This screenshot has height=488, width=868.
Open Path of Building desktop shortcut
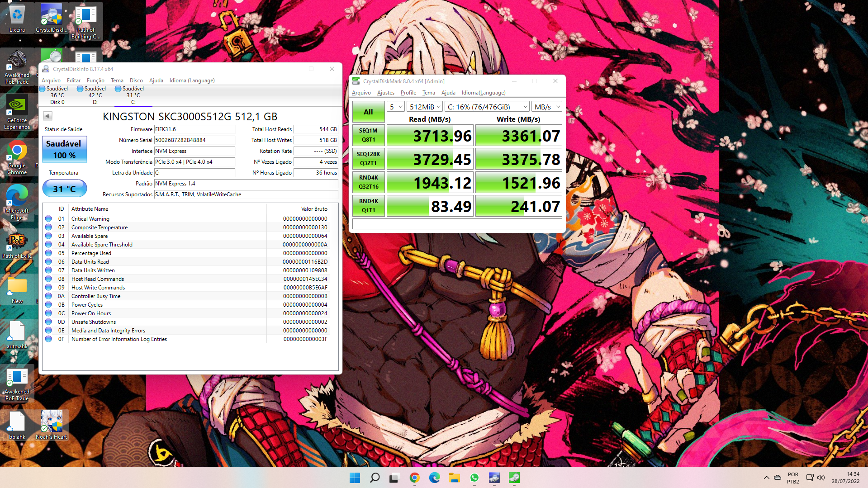tap(86, 22)
